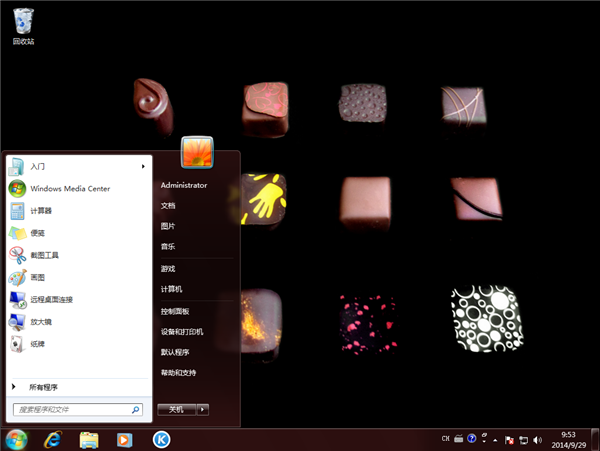Click the network icon in system tray
This screenshot has width=600, height=451.
523,439
